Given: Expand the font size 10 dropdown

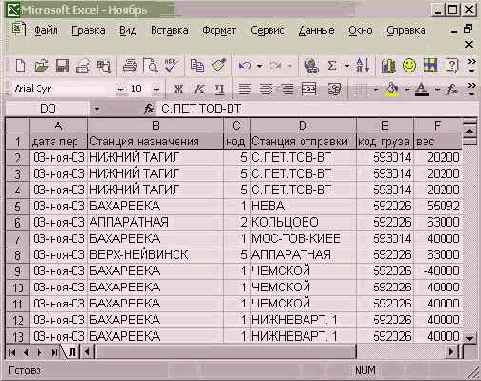Looking at the screenshot, I should [x=156, y=89].
